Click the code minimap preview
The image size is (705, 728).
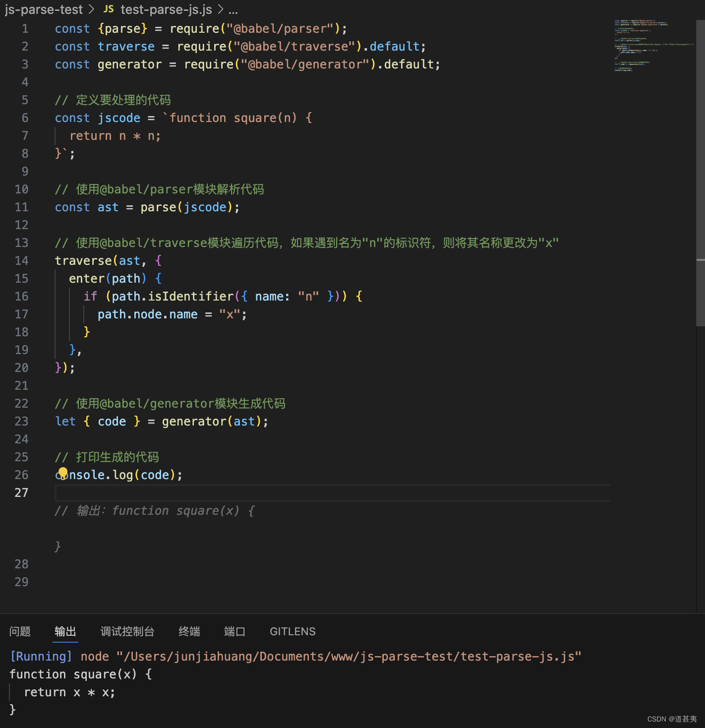pos(653,46)
